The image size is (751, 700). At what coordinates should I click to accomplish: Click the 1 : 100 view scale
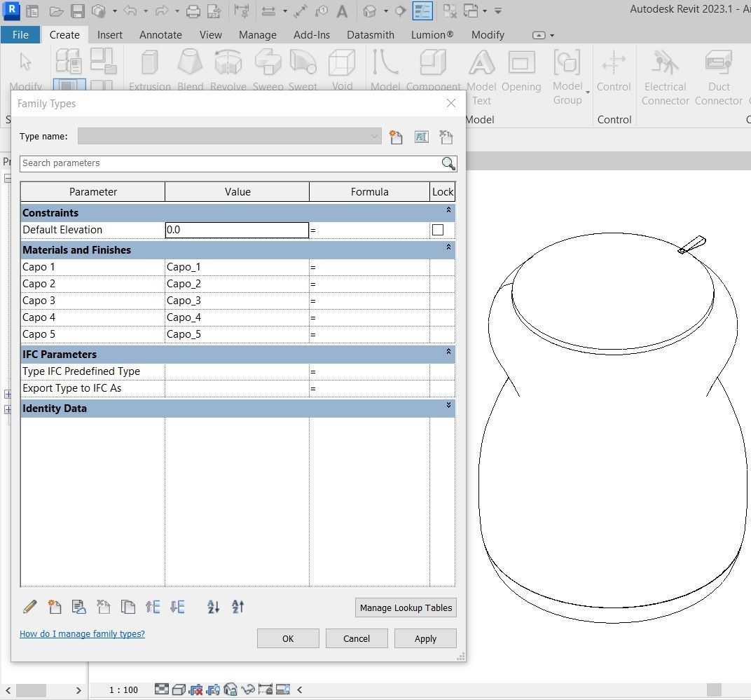pyautogui.click(x=123, y=690)
